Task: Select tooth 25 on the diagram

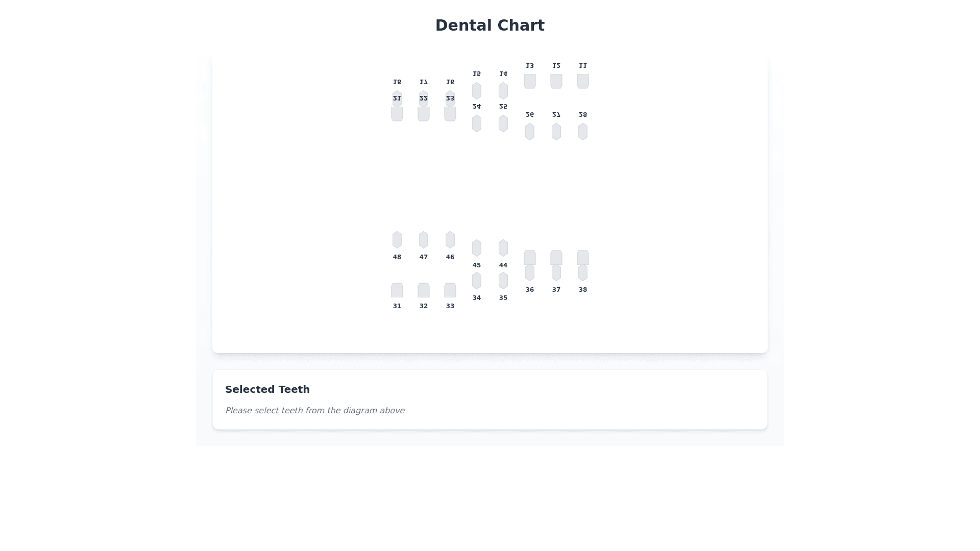Action: (x=503, y=123)
